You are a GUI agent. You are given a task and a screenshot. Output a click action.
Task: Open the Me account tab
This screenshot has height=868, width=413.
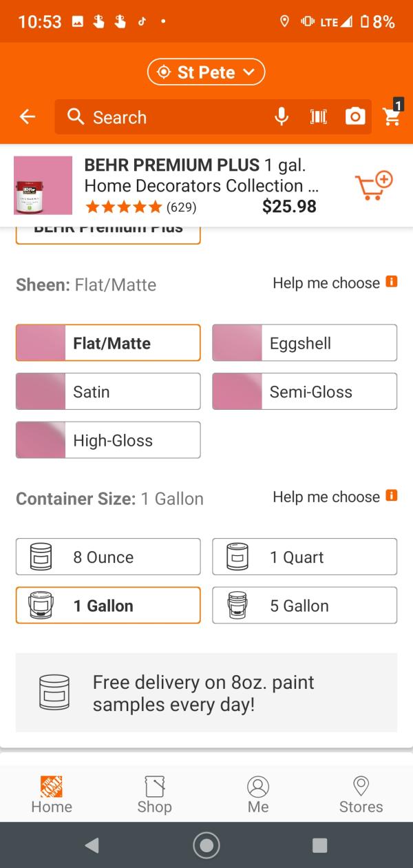[x=258, y=794]
